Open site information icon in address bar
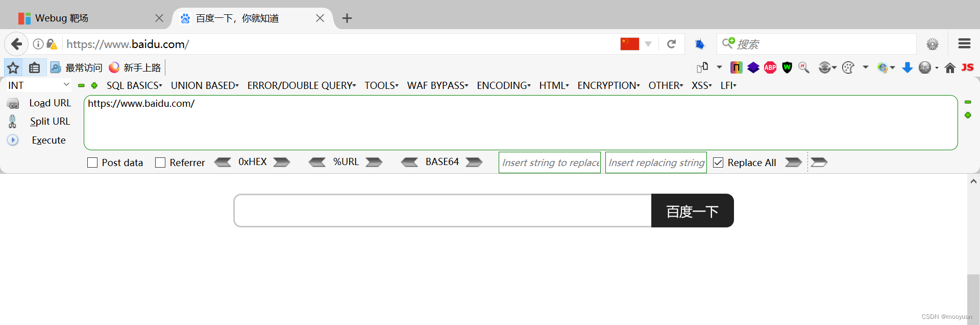 (38, 44)
